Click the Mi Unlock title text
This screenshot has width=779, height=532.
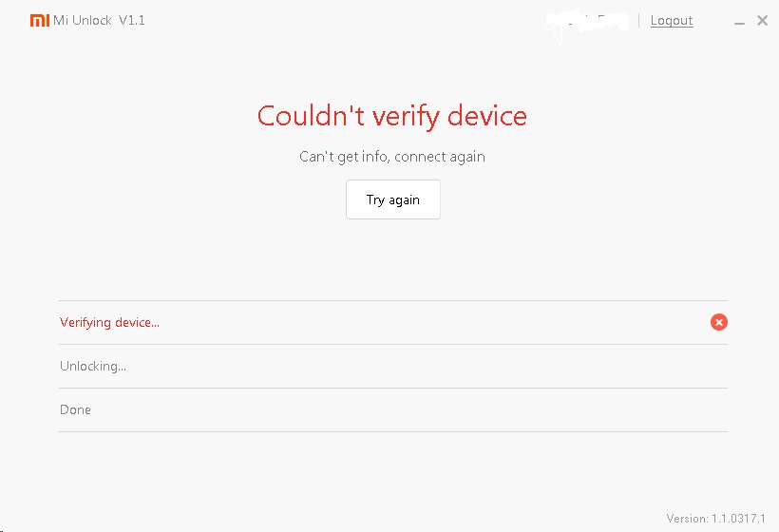coord(83,20)
